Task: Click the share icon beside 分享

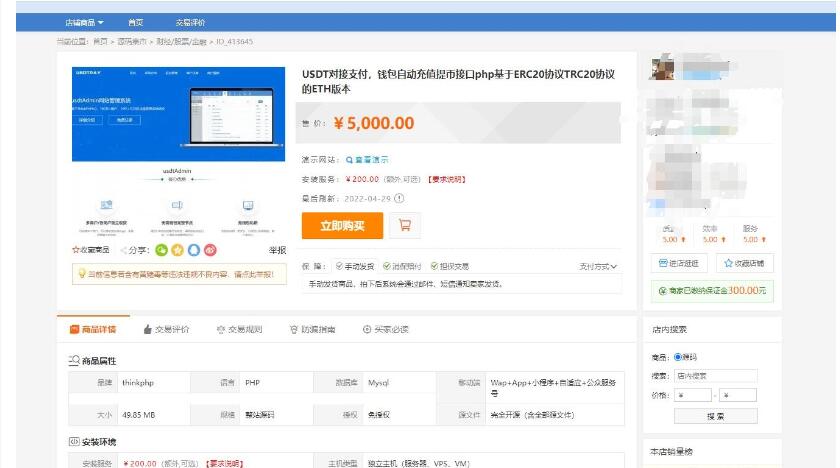Action: (x=124, y=250)
